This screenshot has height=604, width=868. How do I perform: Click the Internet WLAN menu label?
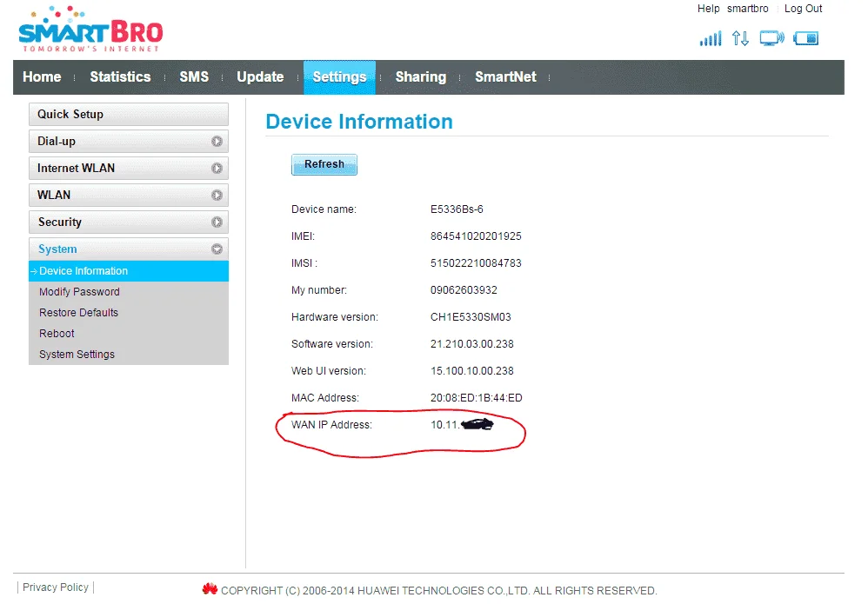pyautogui.click(x=76, y=168)
